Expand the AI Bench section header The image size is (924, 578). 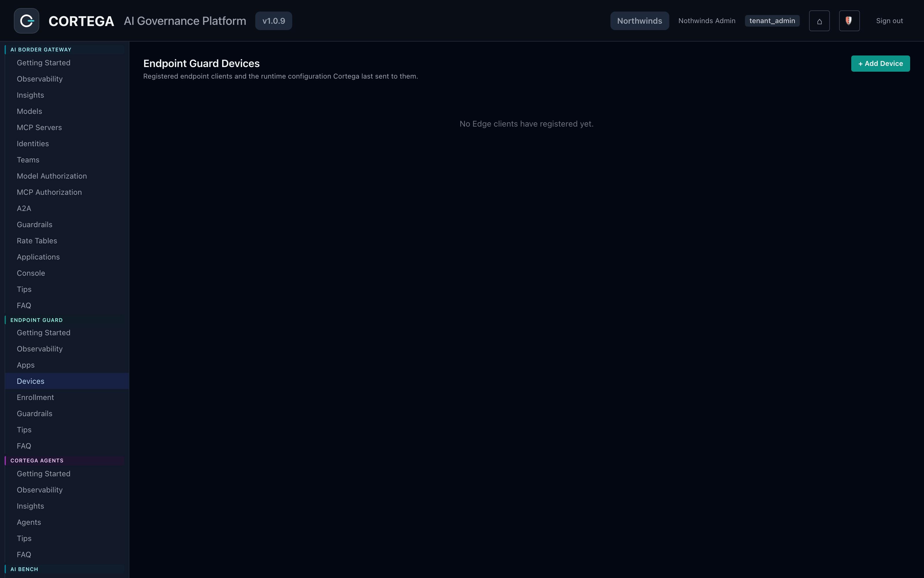click(64, 569)
